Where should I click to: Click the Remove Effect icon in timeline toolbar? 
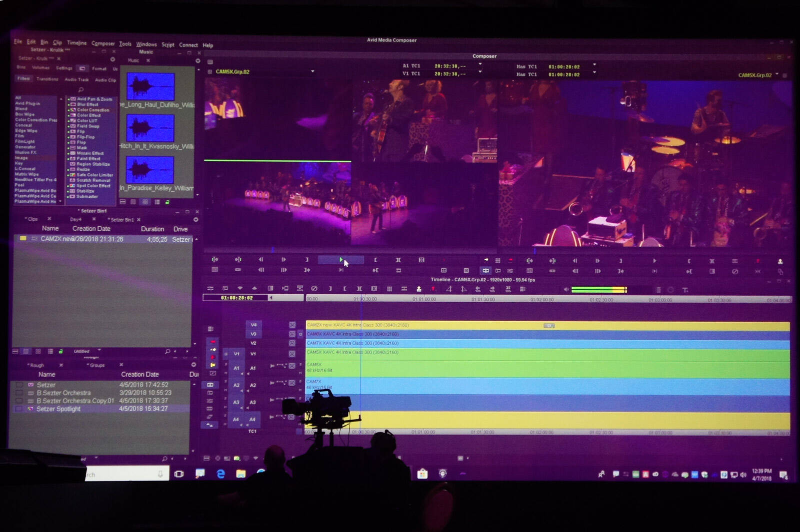pyautogui.click(x=314, y=289)
